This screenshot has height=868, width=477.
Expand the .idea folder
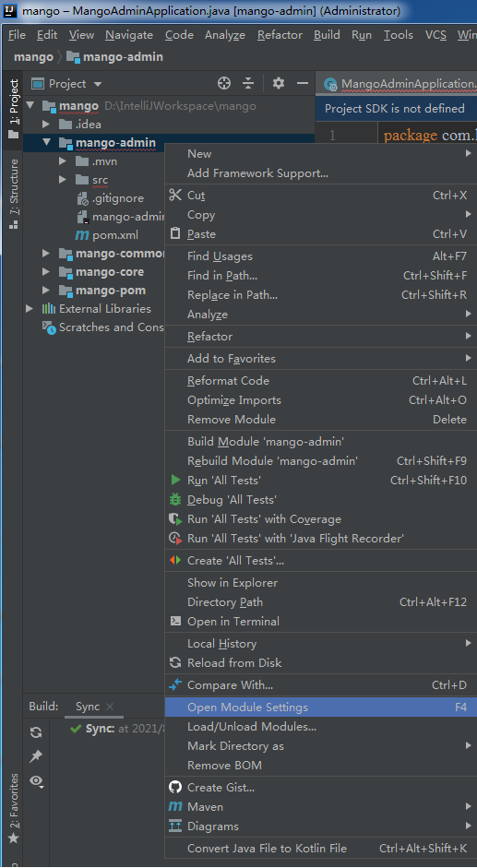click(46, 124)
